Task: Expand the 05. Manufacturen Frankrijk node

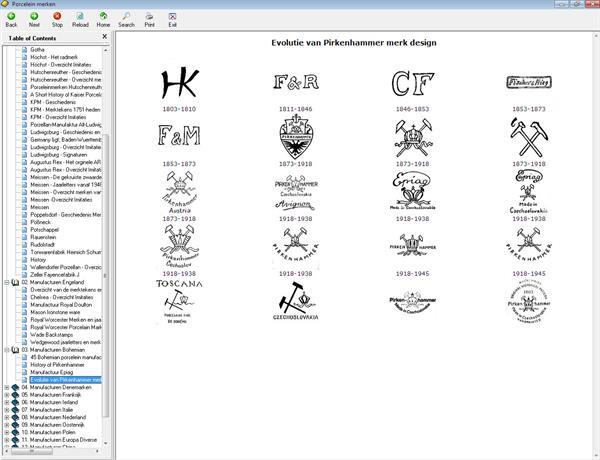Action: click(7, 395)
